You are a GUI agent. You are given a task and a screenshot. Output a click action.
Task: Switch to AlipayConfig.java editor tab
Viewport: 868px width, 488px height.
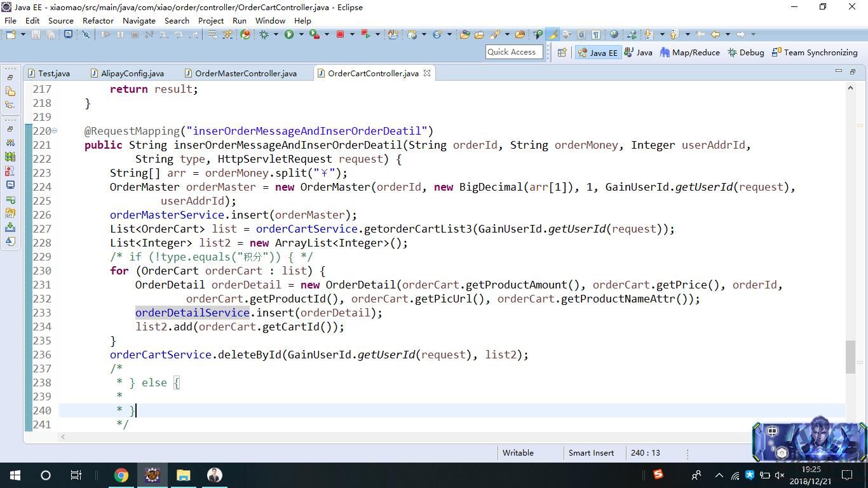127,73
